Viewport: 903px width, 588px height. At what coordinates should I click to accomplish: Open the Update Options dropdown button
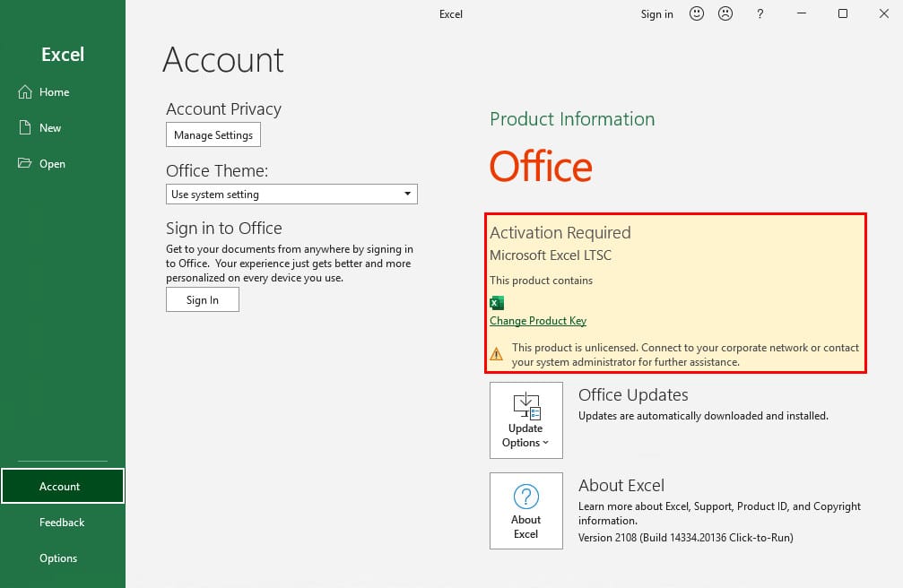point(526,420)
